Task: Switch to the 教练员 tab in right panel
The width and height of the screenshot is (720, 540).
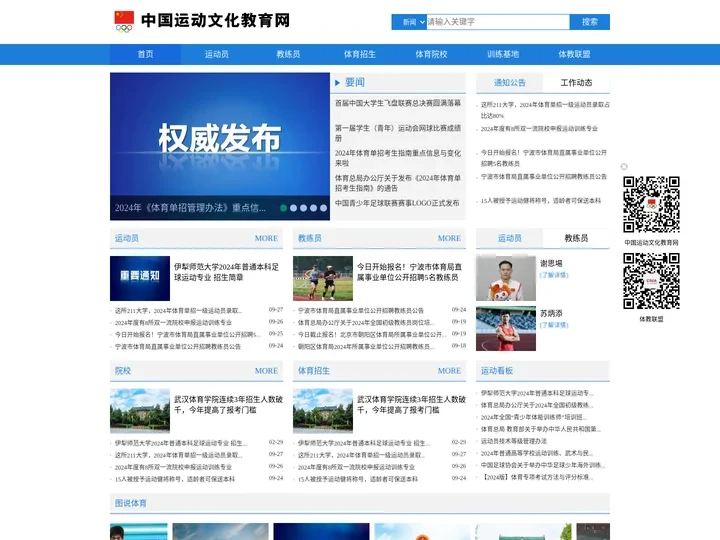Action: 576,238
